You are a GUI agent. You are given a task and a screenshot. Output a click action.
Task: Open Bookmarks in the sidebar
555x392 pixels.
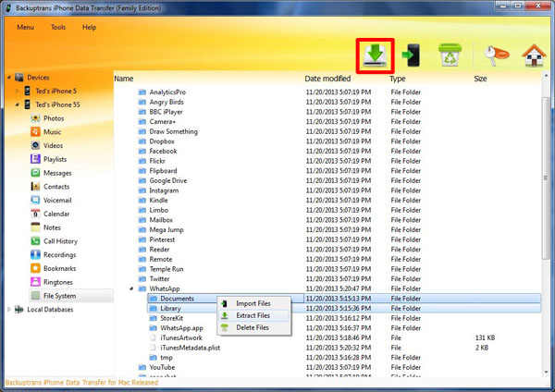59,268
